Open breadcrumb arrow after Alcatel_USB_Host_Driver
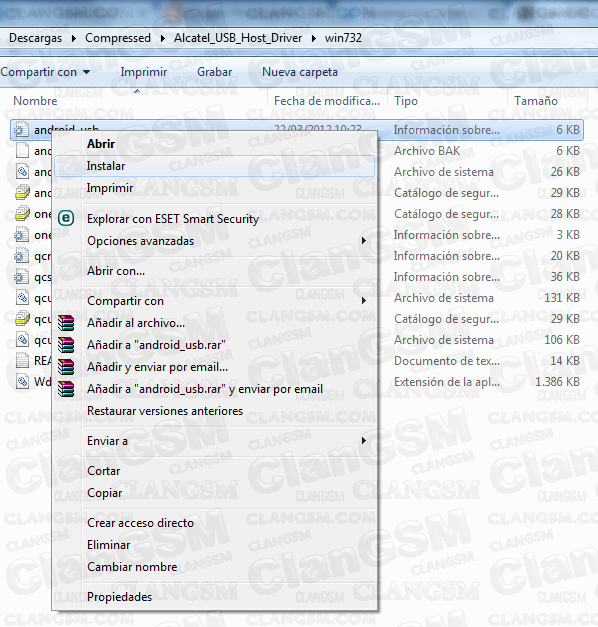598x627 pixels. [313, 38]
